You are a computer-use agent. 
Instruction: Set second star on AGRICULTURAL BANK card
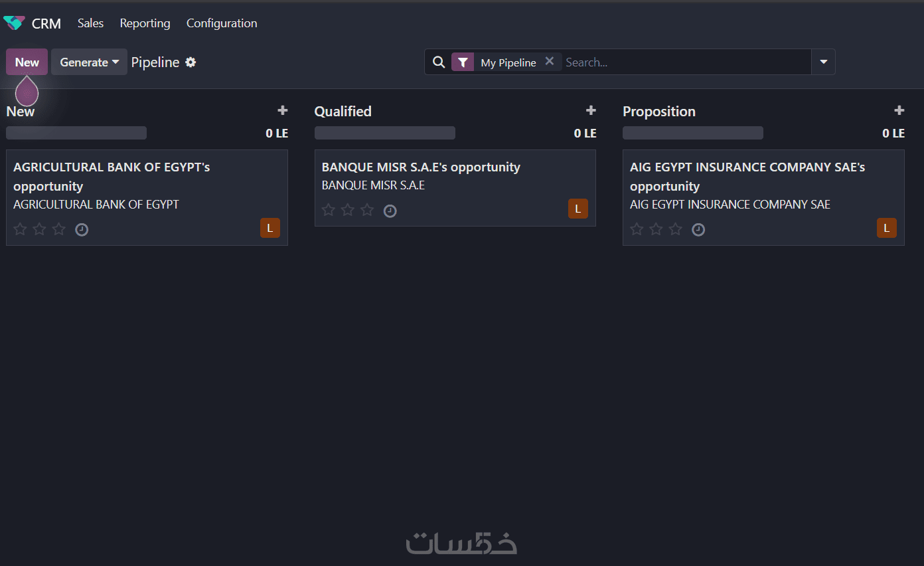coord(40,229)
